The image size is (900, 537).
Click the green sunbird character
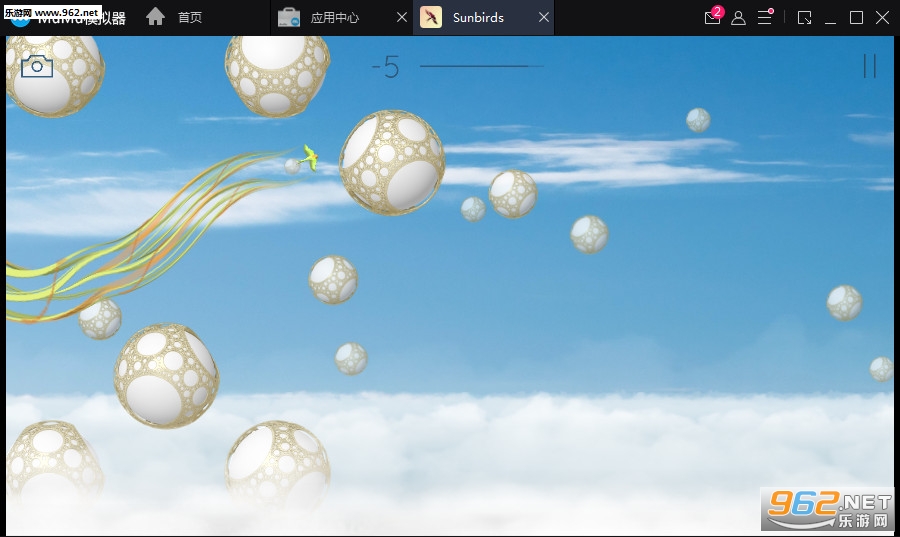310,158
